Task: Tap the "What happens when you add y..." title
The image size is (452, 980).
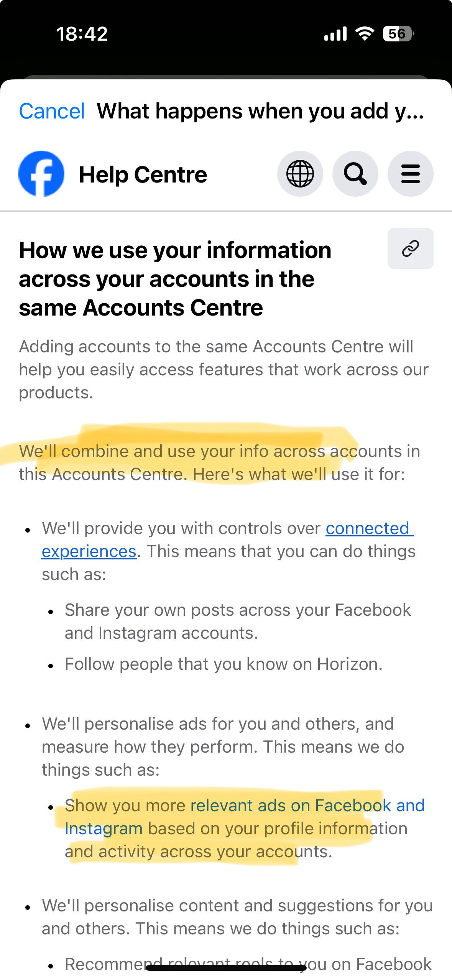Action: [260, 111]
